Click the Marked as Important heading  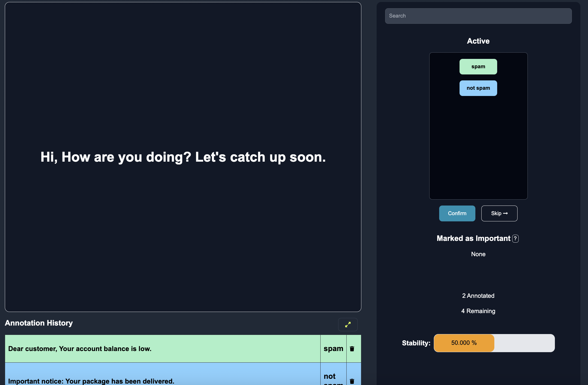coord(473,238)
